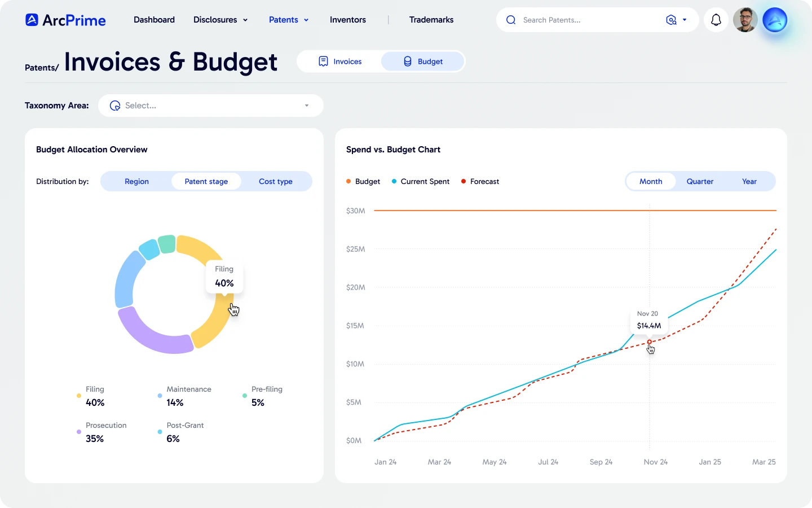Click the cyan Post-Grant donut segment

point(149,249)
